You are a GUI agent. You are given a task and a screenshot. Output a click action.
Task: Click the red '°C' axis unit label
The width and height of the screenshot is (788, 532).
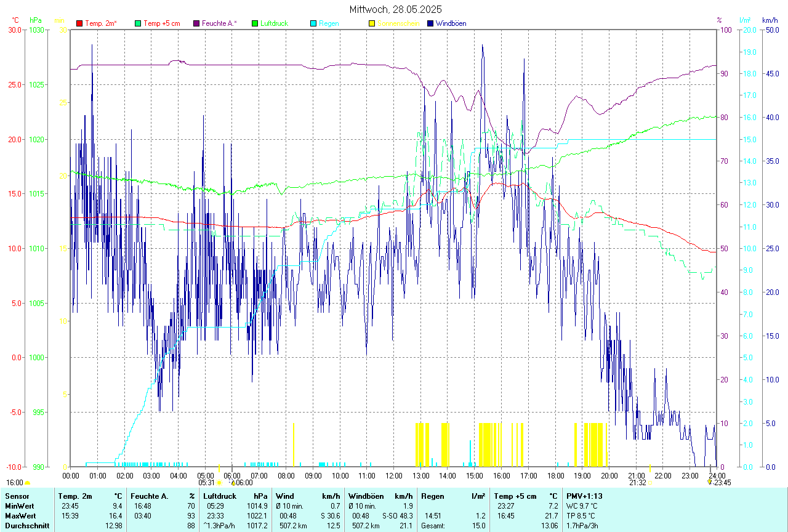16,20
